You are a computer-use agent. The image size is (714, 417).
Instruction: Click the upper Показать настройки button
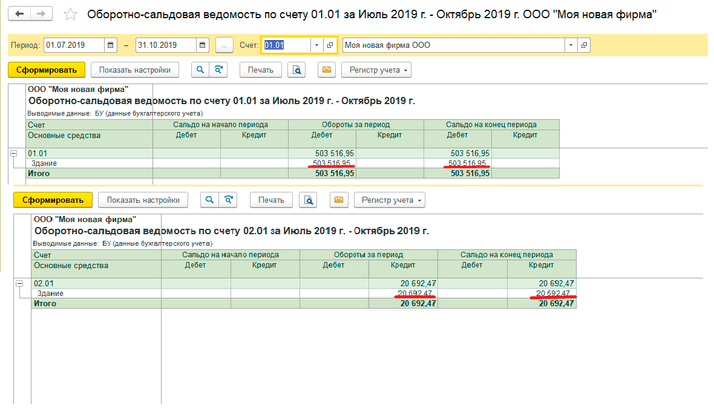134,71
